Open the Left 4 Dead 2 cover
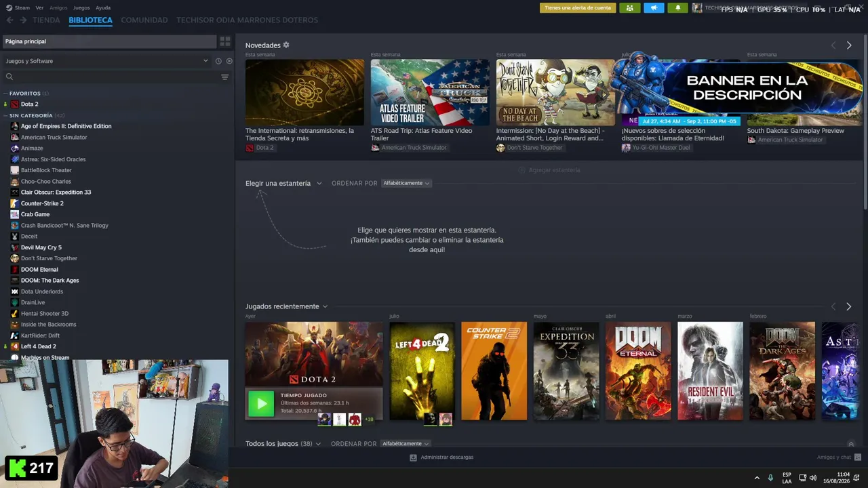This screenshot has width=868, height=488. tap(422, 371)
